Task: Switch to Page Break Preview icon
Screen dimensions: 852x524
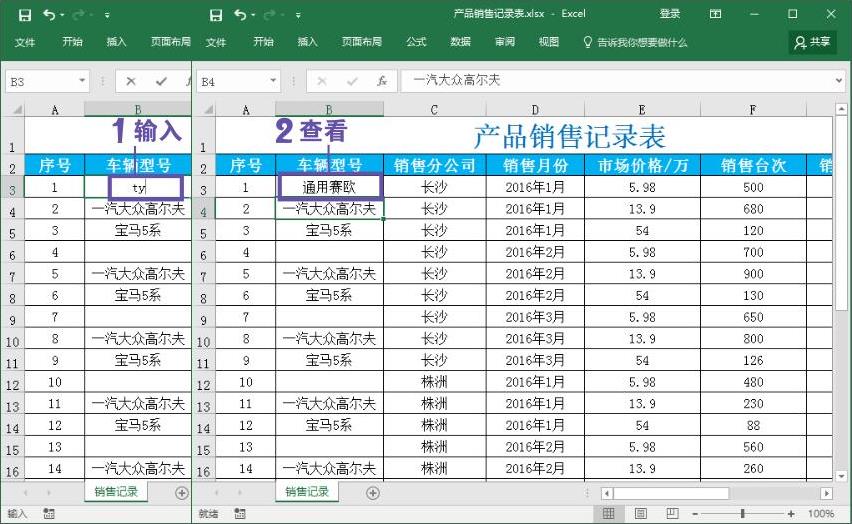Action: [x=673, y=513]
